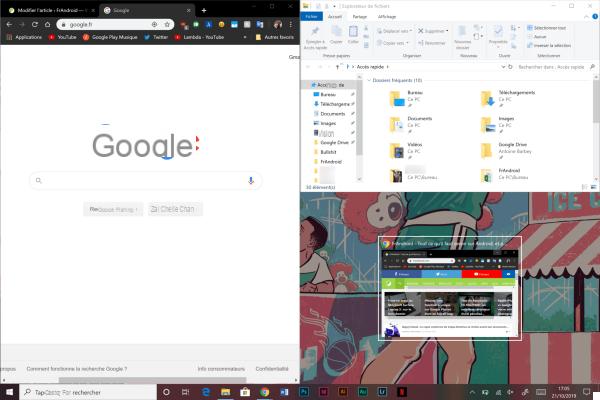The height and width of the screenshot is (400, 600).
Task: Open the Autres favoris bookmarks folder
Action: click(275, 37)
